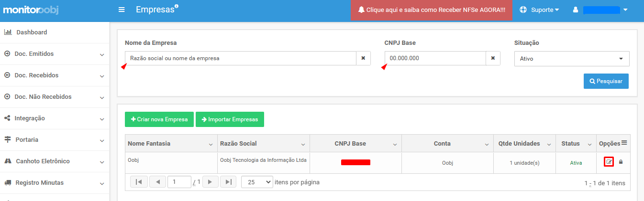Focus the Nome da Empresa input field
644x201 pixels.
[x=241, y=58]
